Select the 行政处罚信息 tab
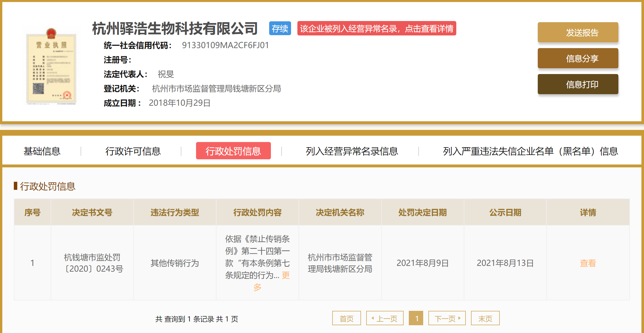This screenshot has width=644, height=333. (233, 151)
